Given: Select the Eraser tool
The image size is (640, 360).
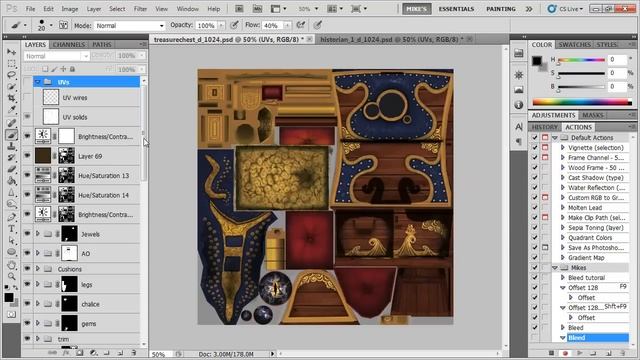Looking at the screenshot, I should tap(11, 169).
